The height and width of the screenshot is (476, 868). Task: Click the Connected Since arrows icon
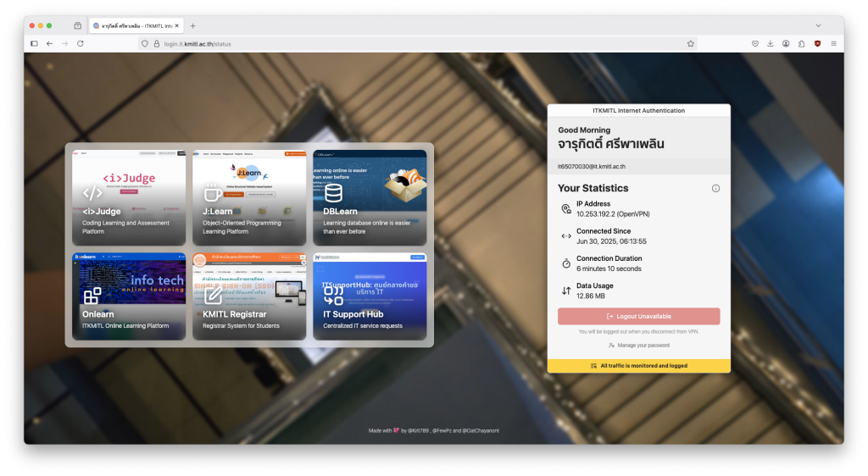566,236
